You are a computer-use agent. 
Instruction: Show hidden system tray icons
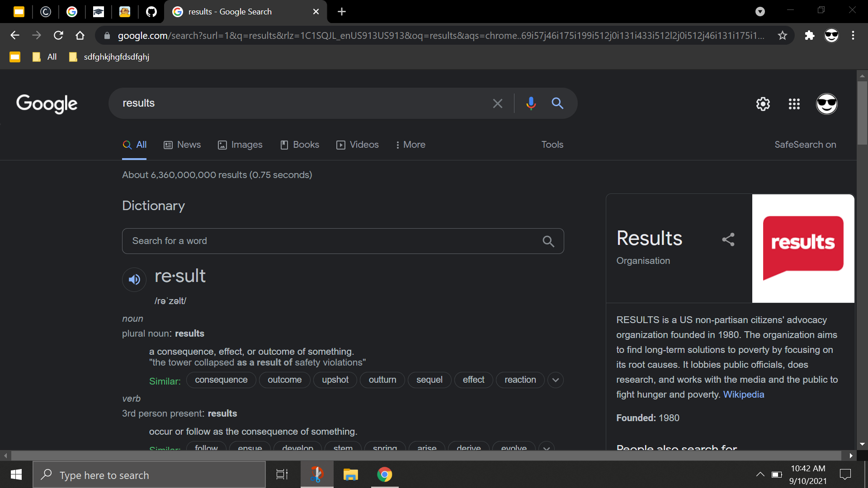point(760,474)
